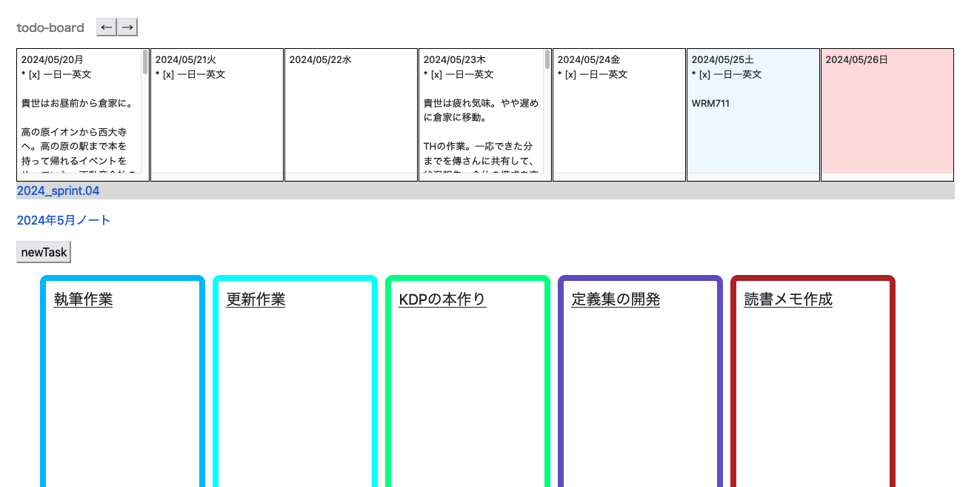Viewport: 980px width, 487px height.
Task: Open the 2024年5月ノート note link
Action: pyautogui.click(x=62, y=220)
